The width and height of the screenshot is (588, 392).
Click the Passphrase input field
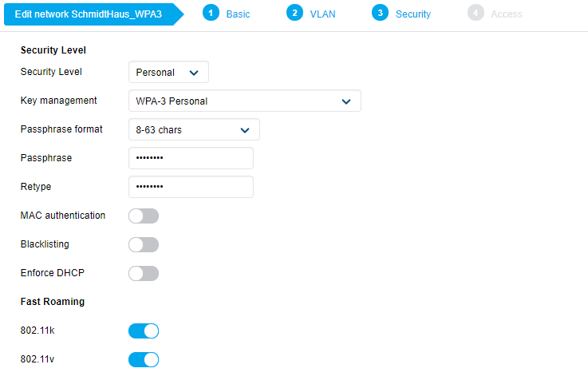[191, 158]
